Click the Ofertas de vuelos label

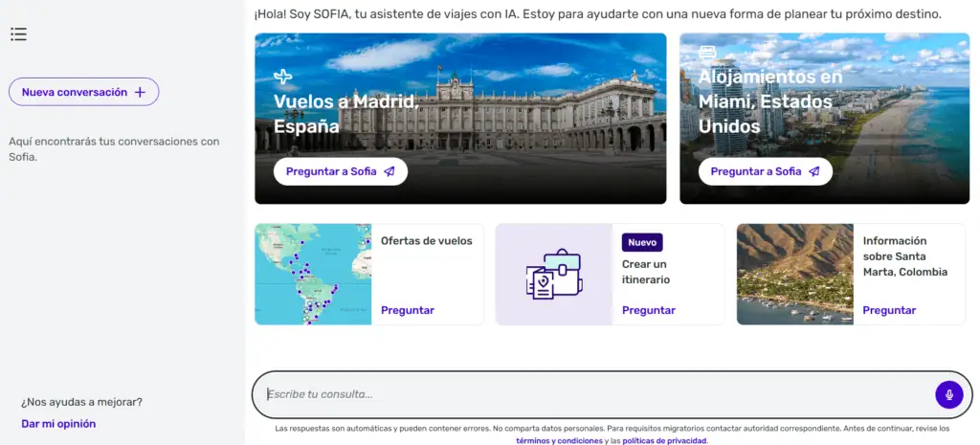coord(427,240)
